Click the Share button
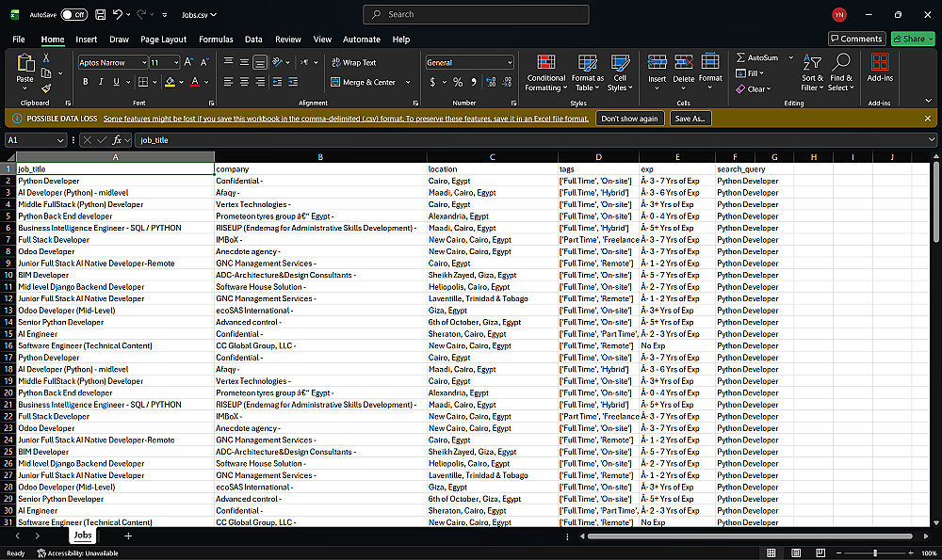The width and height of the screenshot is (942, 560). coord(913,39)
